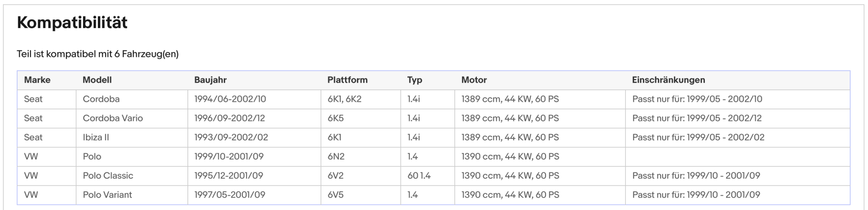Click the Kompatibilität heading

72,22
